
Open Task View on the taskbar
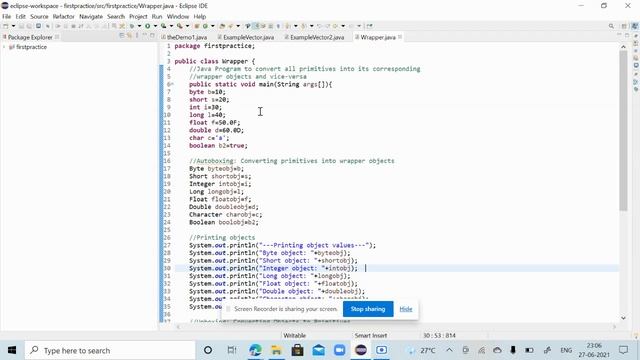pos(232,350)
